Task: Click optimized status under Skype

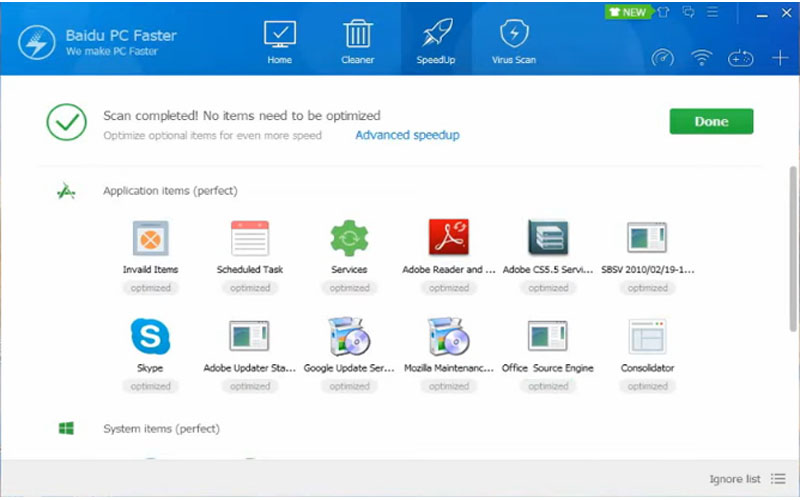Action: click(151, 387)
